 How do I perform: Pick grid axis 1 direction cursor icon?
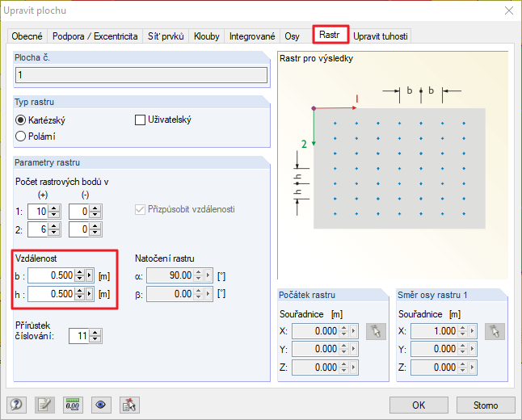pos(495,331)
